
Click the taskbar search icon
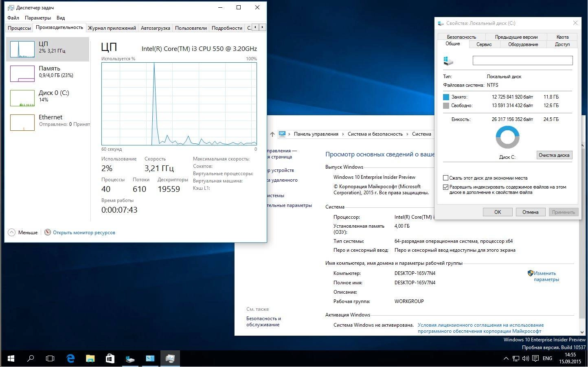(x=31, y=358)
